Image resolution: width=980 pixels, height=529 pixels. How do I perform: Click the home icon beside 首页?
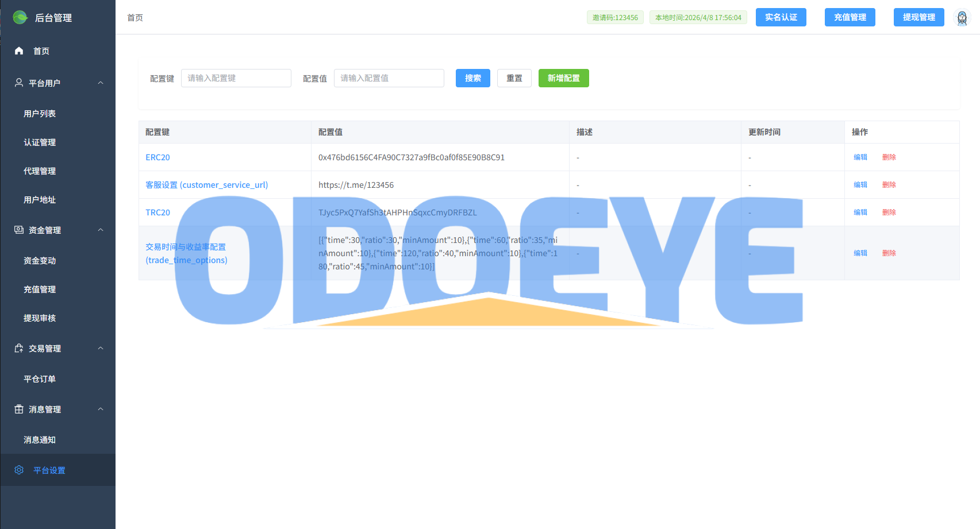pos(19,51)
